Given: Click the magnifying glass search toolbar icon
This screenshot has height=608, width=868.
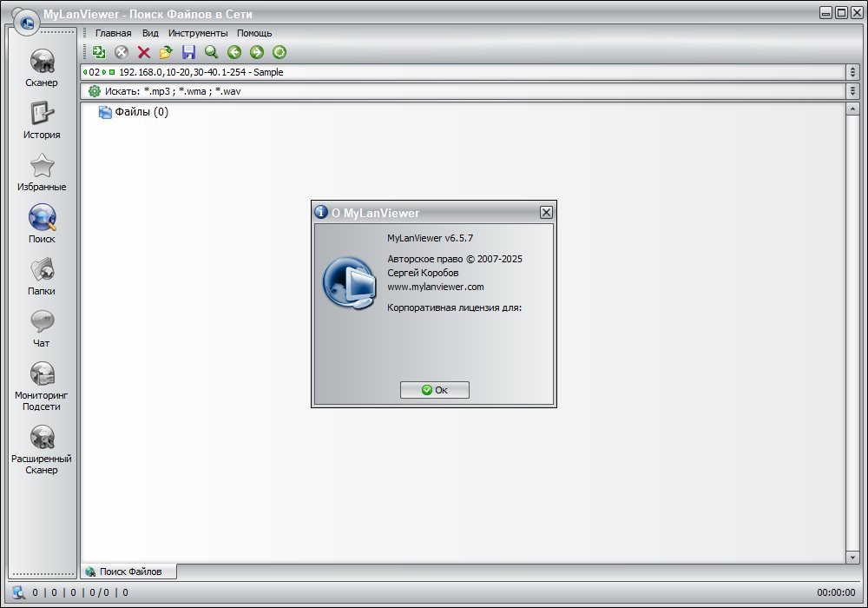Looking at the screenshot, I should click(x=211, y=52).
